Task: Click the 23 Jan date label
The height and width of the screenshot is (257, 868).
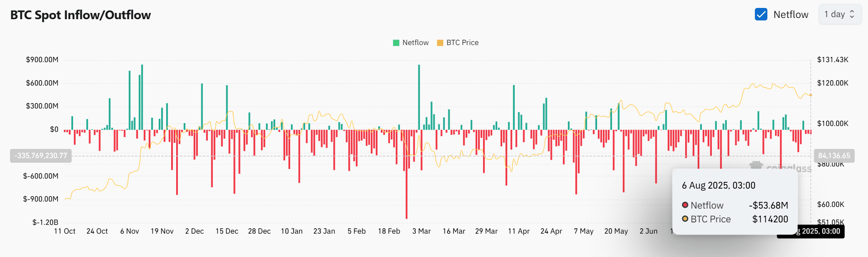Action: (324, 231)
